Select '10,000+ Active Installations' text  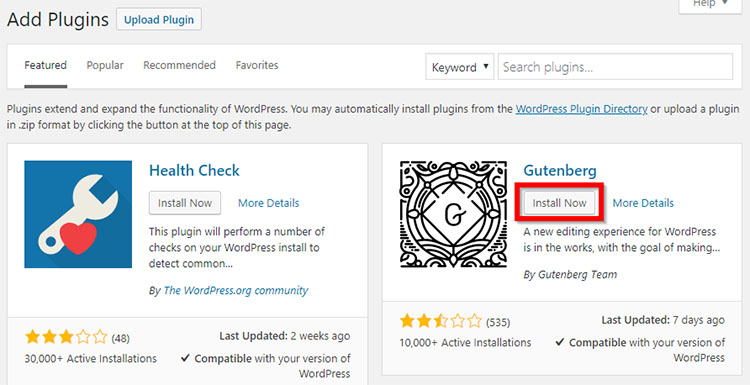tap(465, 342)
